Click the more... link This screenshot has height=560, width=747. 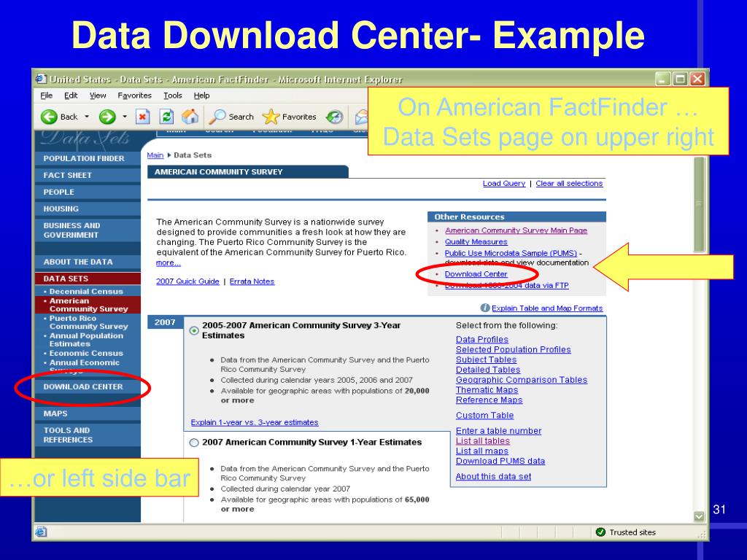169,262
